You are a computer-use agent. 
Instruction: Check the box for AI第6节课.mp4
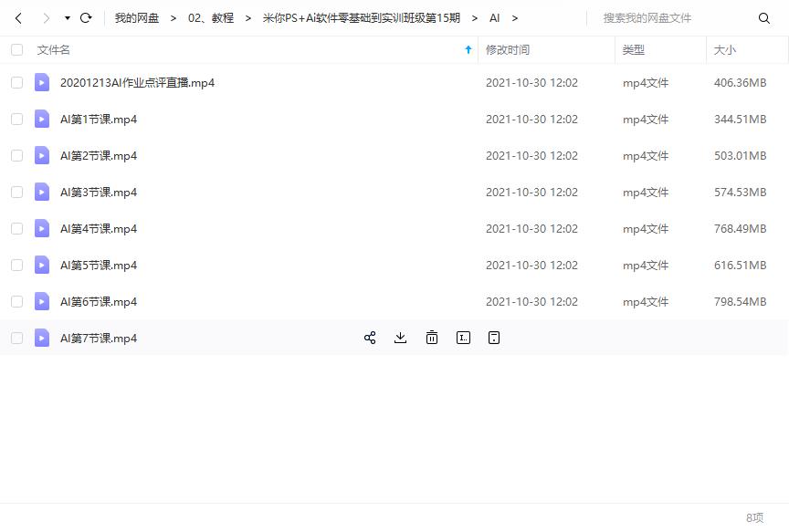click(x=17, y=301)
